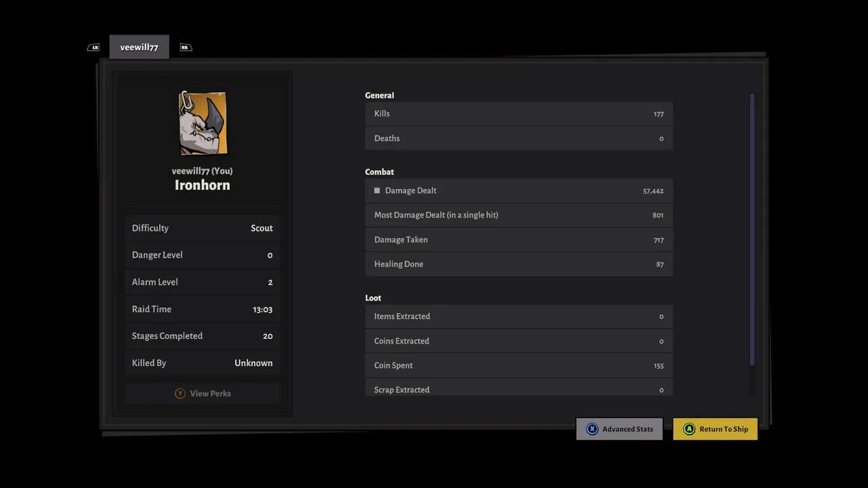This screenshot has height=488, width=868.
Task: Click the X button icon for Advanced Stats
Action: click(592, 429)
